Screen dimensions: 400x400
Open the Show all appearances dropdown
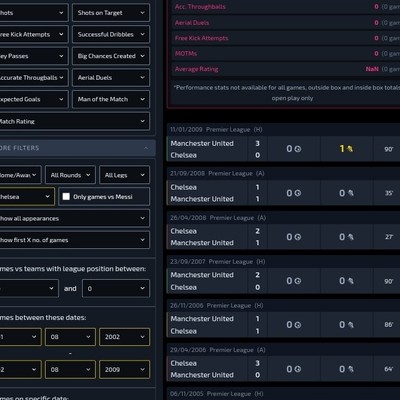tap(73, 218)
